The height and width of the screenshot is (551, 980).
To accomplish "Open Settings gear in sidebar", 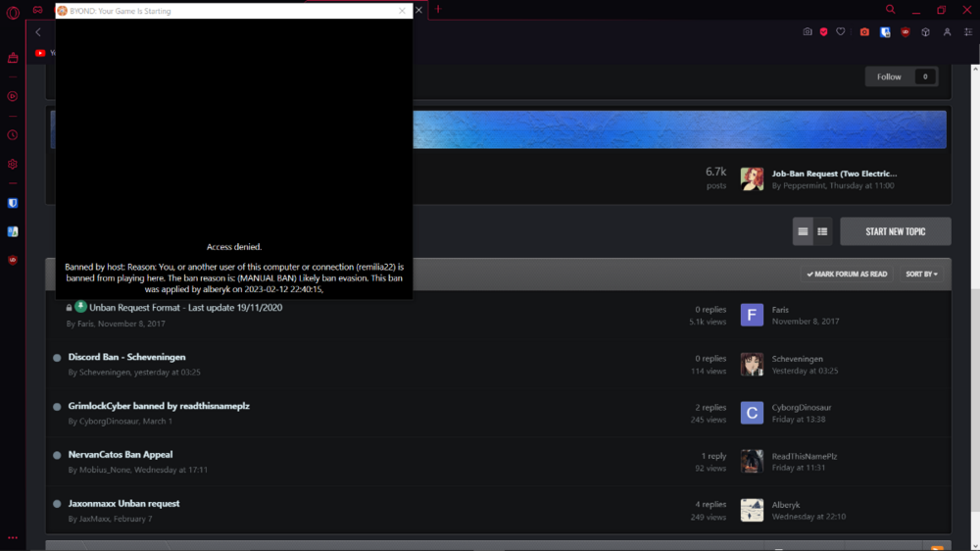I will click(13, 164).
